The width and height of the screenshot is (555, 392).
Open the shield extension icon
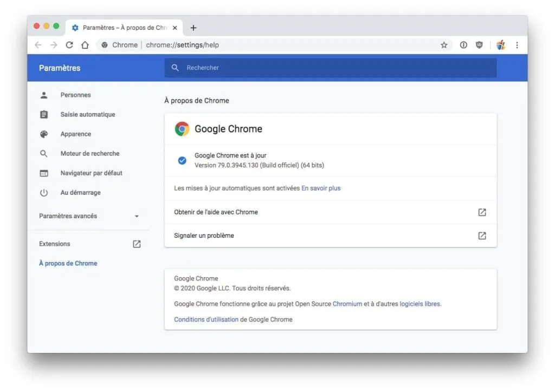coord(479,45)
